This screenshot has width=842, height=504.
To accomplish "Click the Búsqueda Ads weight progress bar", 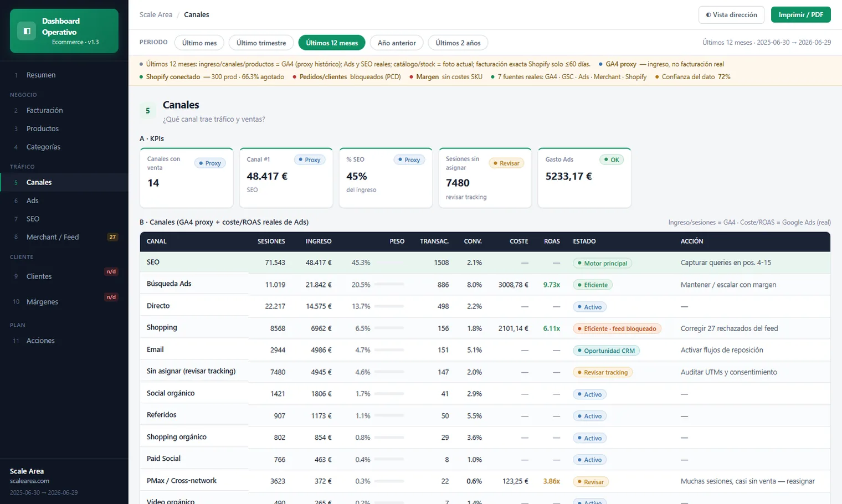I will (389, 284).
